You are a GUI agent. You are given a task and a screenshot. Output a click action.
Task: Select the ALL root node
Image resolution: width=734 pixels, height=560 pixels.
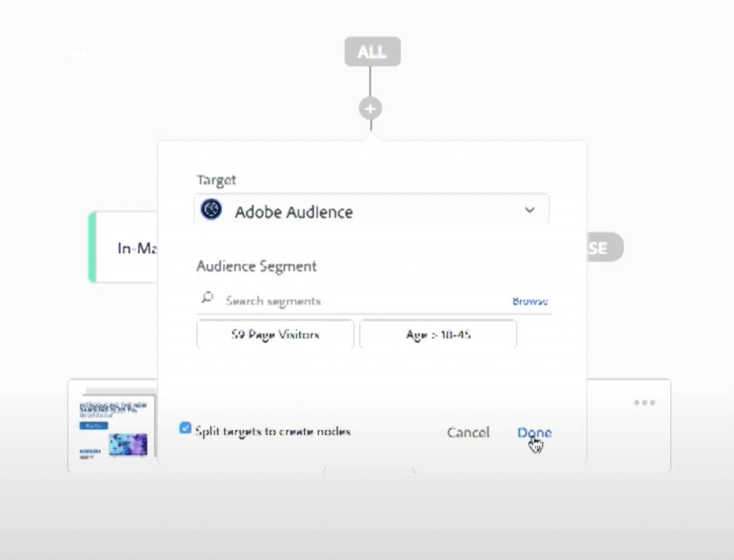tap(373, 51)
